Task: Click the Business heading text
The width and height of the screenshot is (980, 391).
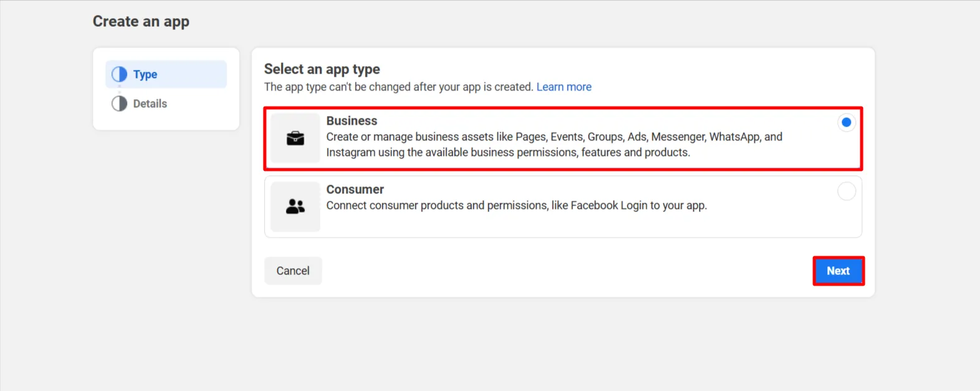Action: point(351,120)
